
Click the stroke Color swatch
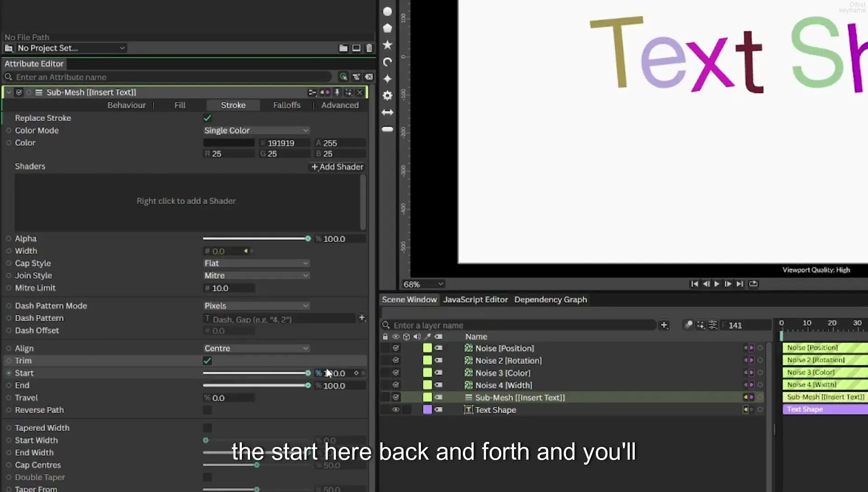pyautogui.click(x=229, y=143)
